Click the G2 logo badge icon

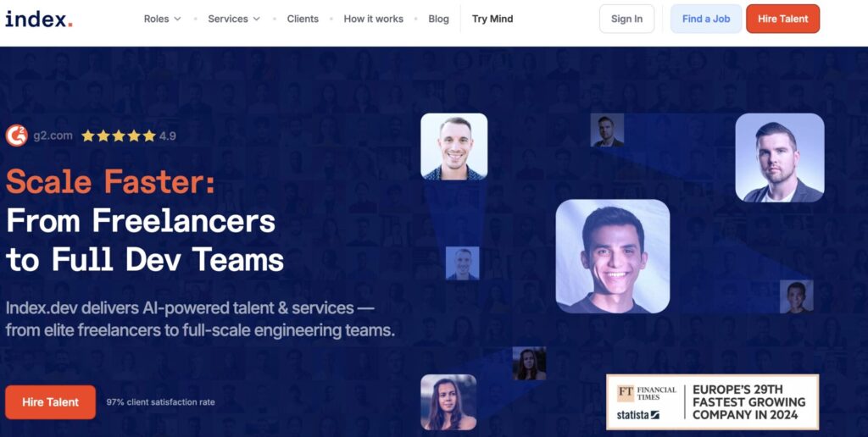[x=17, y=136]
